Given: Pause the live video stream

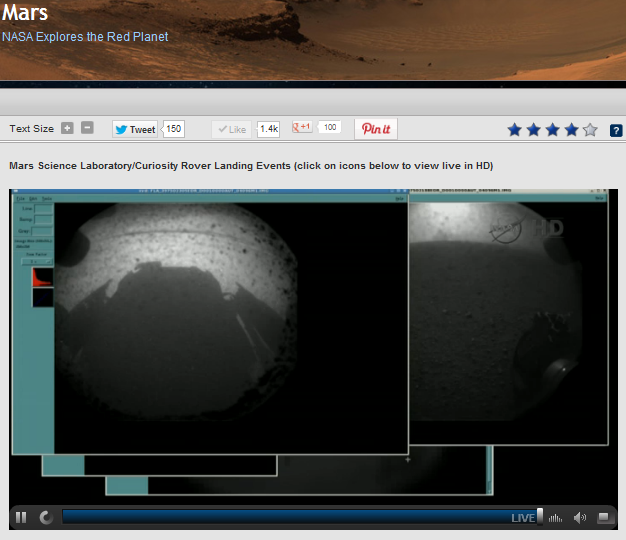Looking at the screenshot, I should pos(21,517).
